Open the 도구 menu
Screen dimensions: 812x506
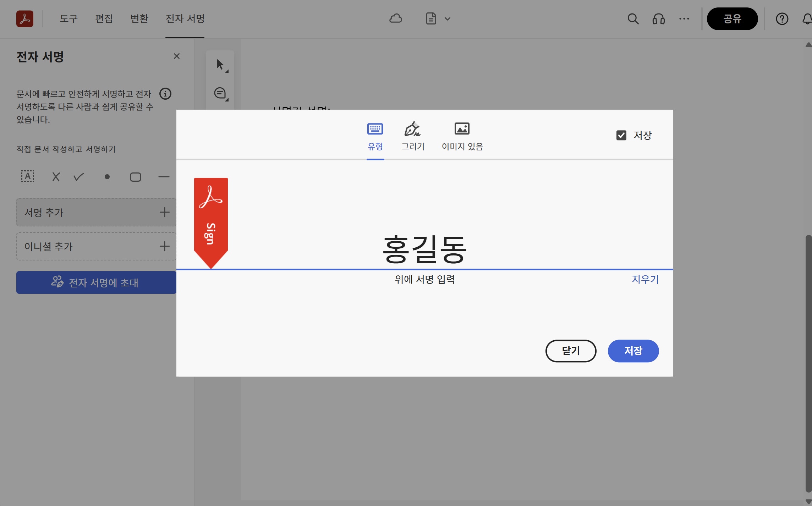point(68,18)
